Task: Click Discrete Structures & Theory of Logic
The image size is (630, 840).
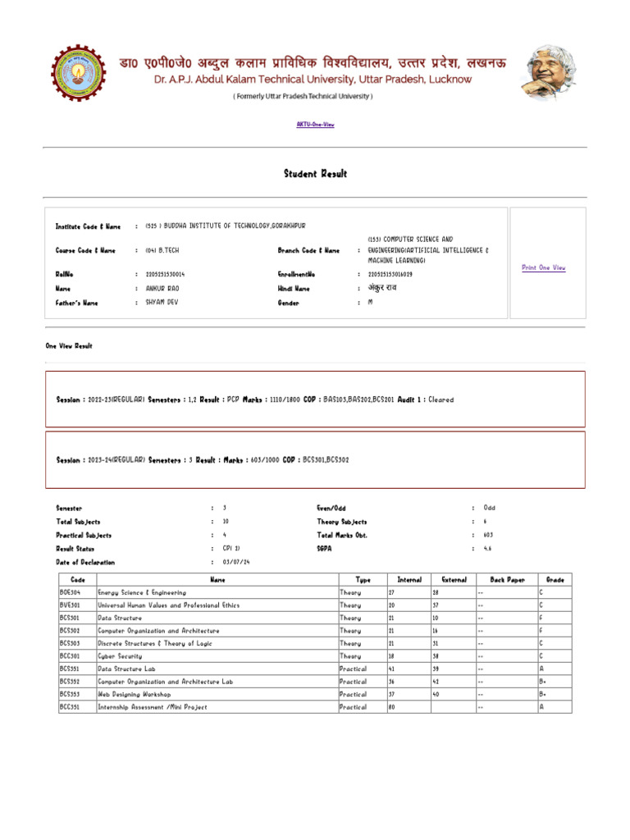Action: 155,643
